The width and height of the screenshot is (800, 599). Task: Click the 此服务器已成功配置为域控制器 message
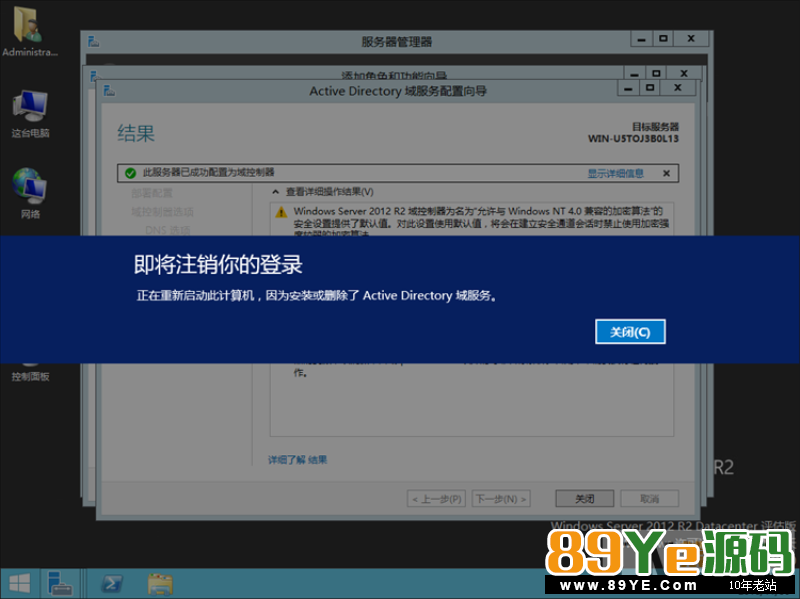208,172
